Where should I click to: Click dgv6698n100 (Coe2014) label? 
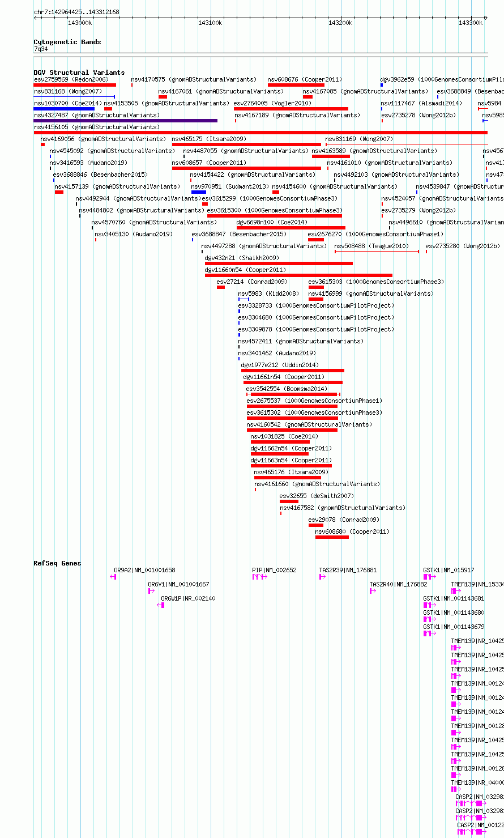(272, 223)
